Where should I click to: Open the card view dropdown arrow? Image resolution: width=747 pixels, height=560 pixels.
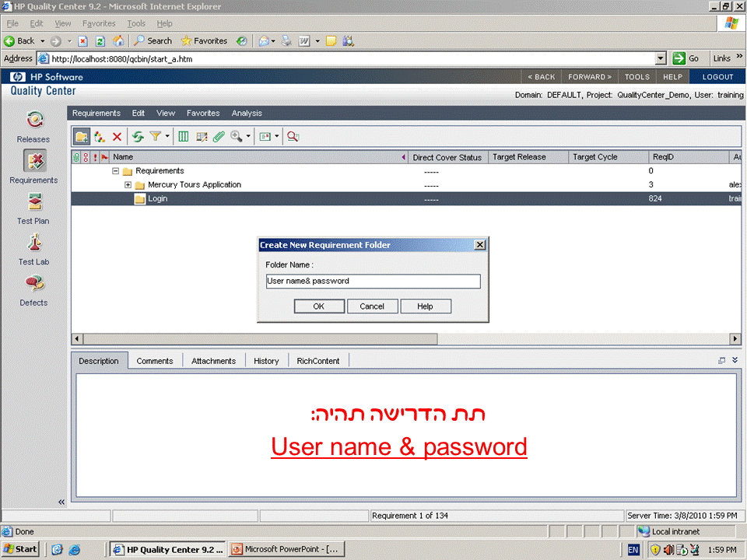click(277, 137)
